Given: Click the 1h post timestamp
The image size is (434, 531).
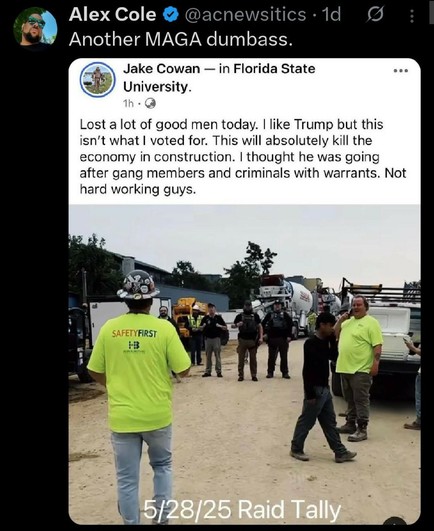Looking at the screenshot, I should click(129, 103).
